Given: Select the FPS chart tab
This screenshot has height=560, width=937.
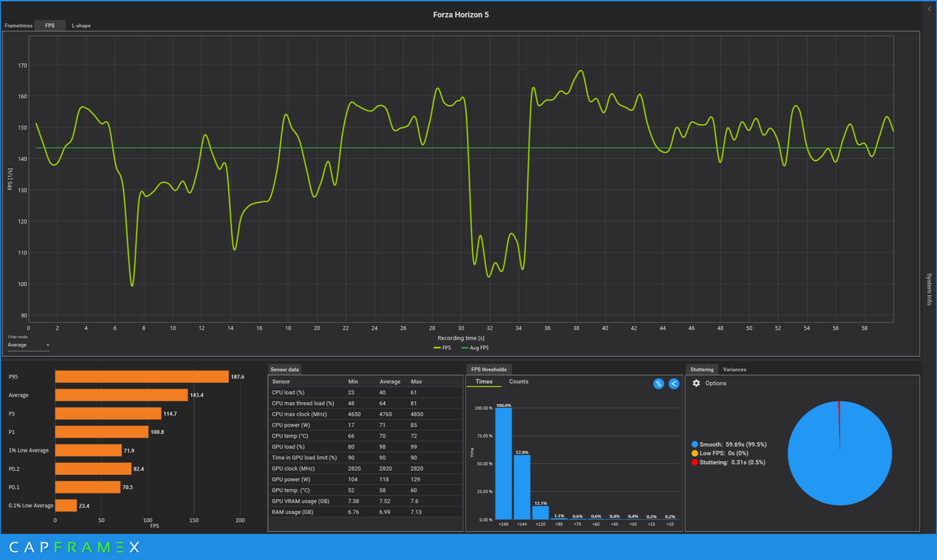Looking at the screenshot, I should [x=50, y=26].
